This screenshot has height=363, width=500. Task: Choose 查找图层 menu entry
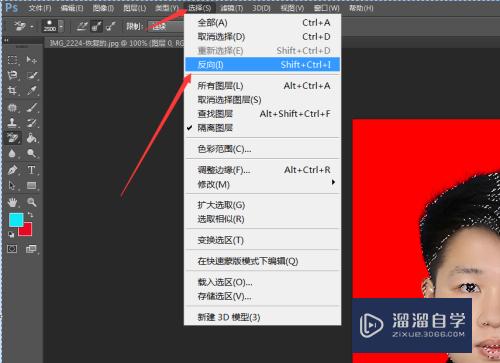click(262, 114)
